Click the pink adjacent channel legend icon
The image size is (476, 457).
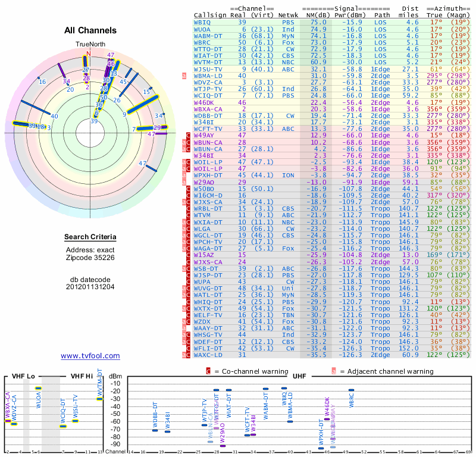point(334,371)
